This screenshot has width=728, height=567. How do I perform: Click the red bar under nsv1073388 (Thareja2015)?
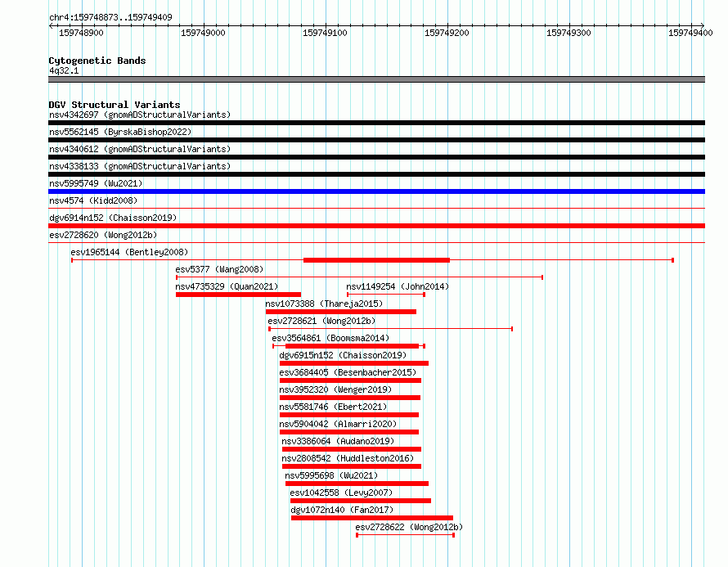click(341, 312)
